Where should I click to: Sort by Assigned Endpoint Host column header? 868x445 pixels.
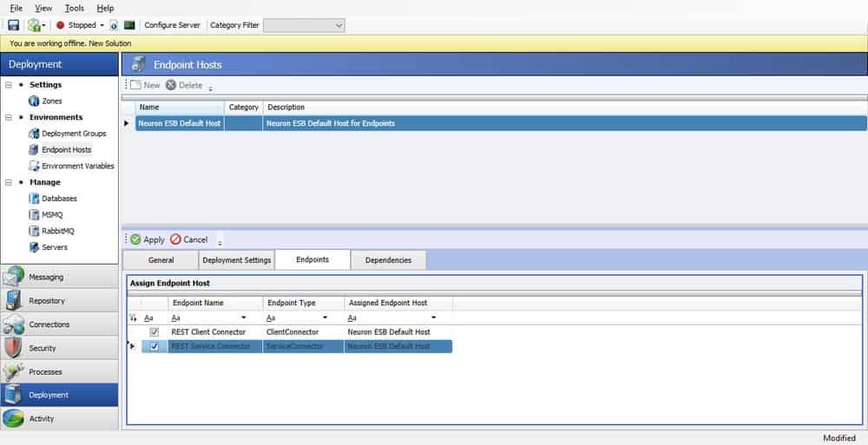[x=398, y=304]
